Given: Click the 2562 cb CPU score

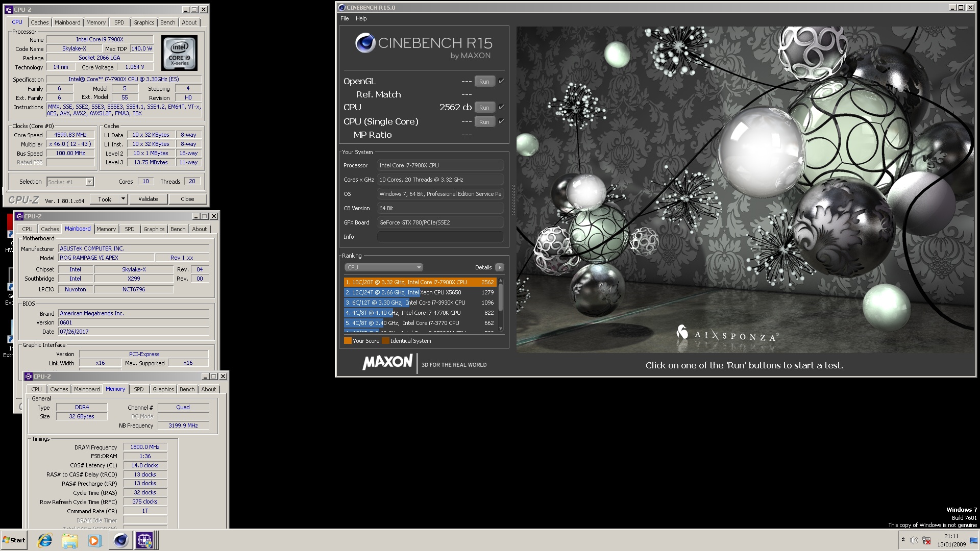Looking at the screenshot, I should point(455,107).
